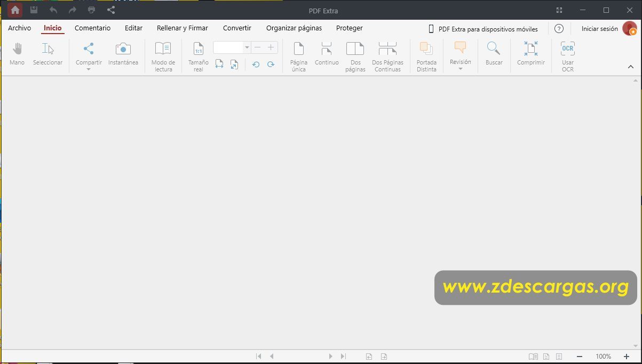The height and width of the screenshot is (364, 642).
Task: Click PDF Extra para dispositivos móviles
Action: (484, 29)
